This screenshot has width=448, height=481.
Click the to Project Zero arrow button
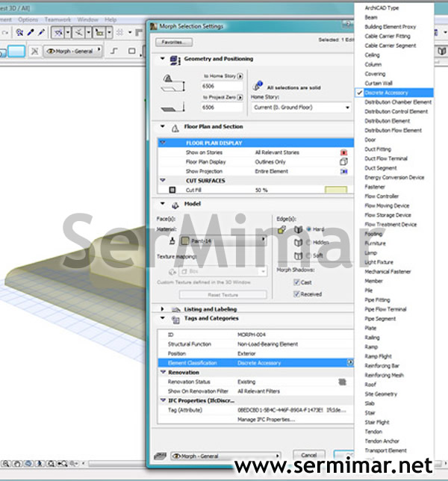tap(240, 97)
